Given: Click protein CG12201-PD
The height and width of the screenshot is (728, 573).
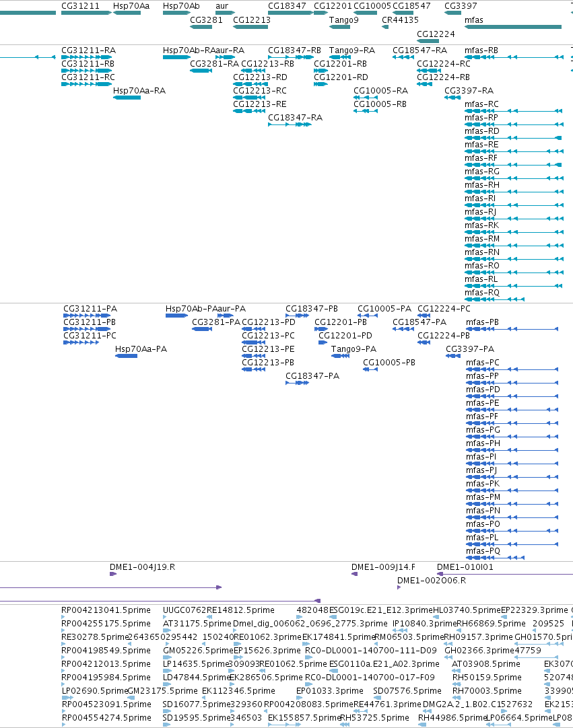Looking at the screenshot, I should (x=345, y=336).
